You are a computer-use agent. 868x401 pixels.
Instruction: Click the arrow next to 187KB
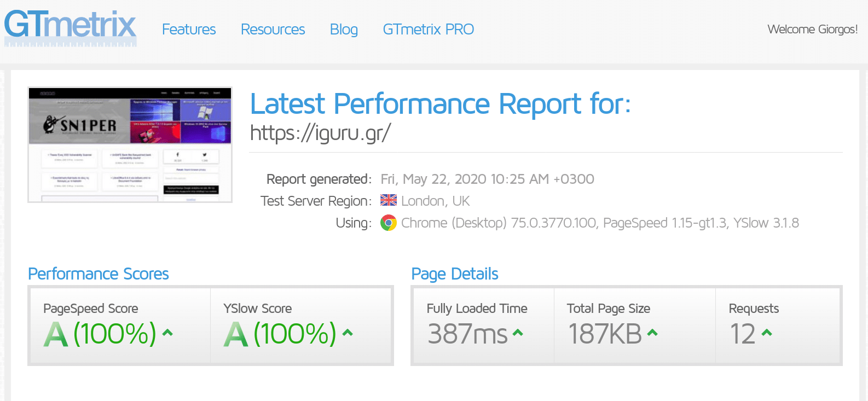tap(652, 332)
